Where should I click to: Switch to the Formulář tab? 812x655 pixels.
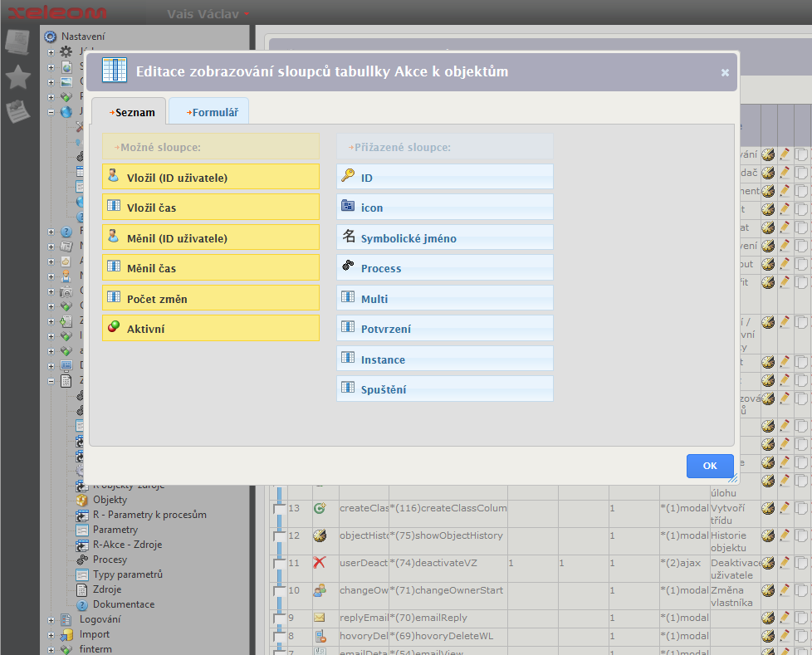[x=209, y=112]
